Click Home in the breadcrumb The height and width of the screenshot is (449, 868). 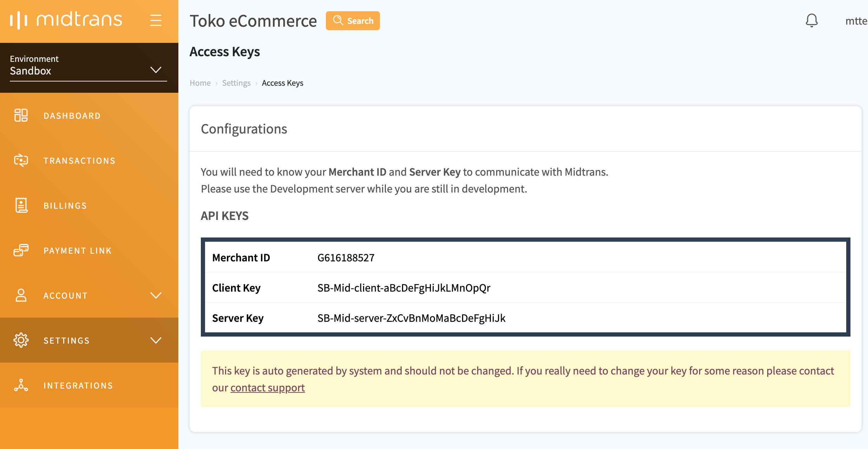point(200,83)
